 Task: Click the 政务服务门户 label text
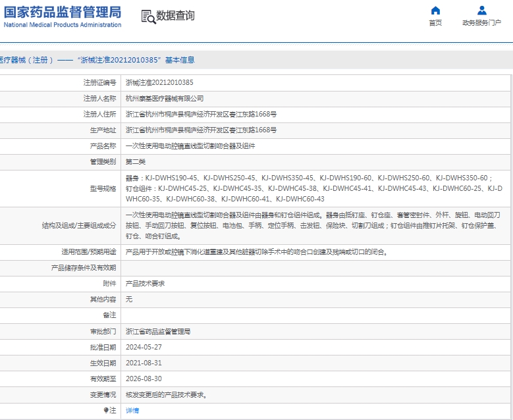coord(482,22)
